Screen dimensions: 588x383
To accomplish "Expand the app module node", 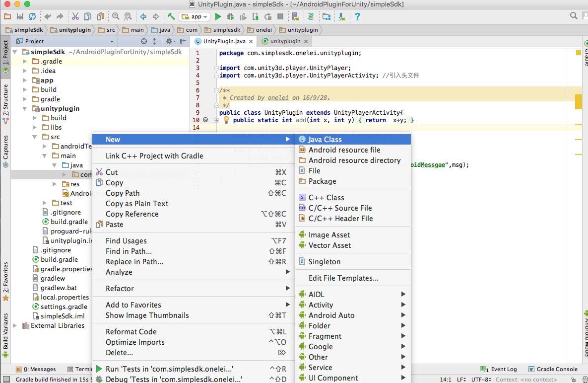I will [x=25, y=80].
